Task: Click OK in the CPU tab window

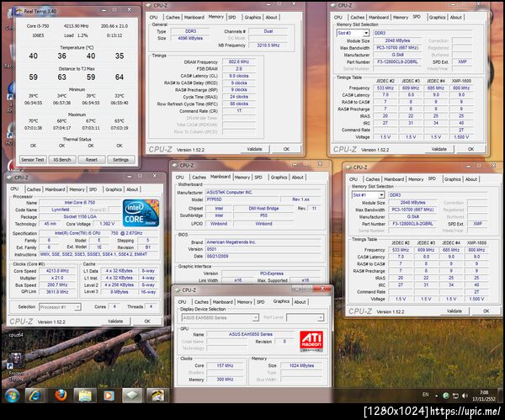Action: pyautogui.click(x=147, y=322)
